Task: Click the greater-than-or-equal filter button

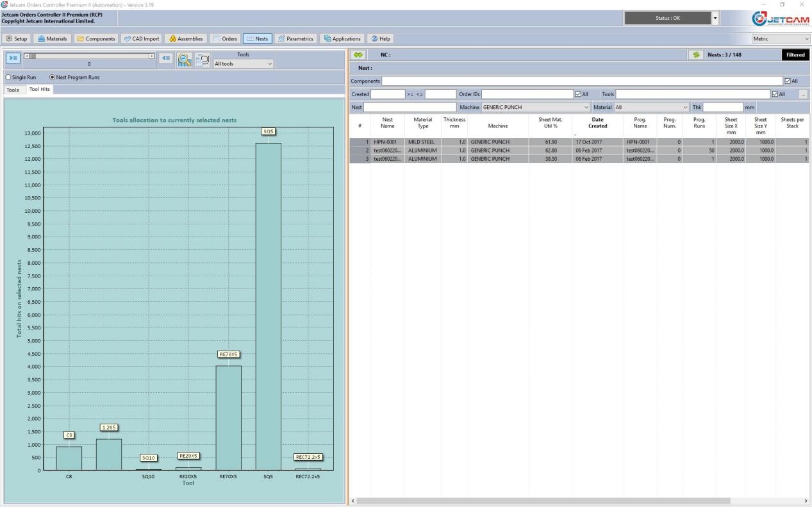Action: (13, 58)
